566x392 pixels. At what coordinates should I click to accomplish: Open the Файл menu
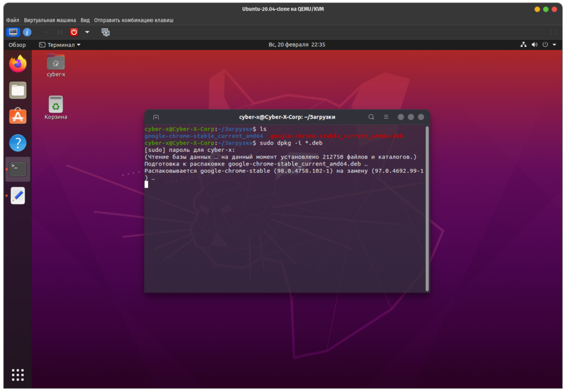tap(13, 20)
